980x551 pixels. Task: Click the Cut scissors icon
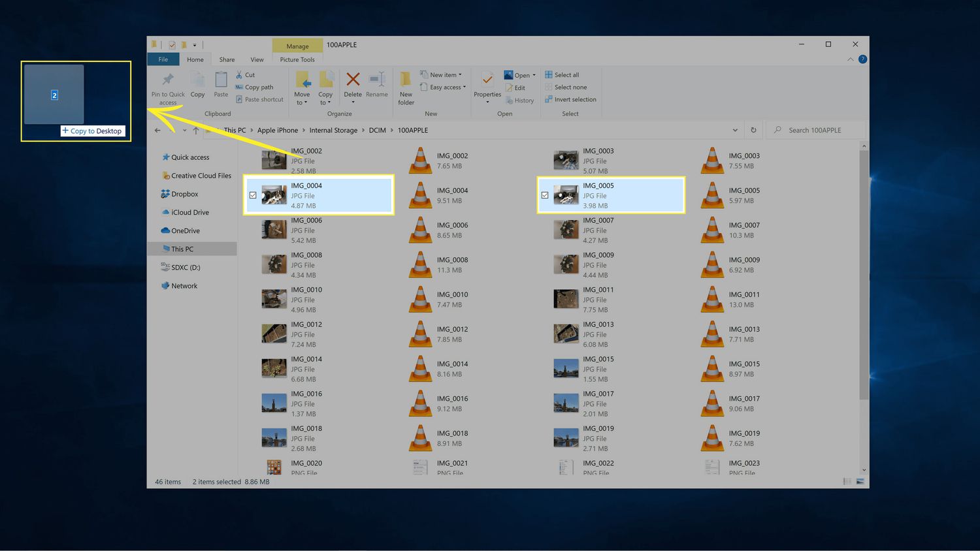point(239,75)
